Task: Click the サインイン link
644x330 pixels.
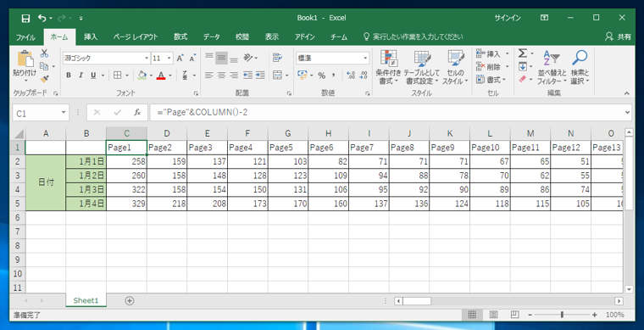Action: (x=508, y=18)
